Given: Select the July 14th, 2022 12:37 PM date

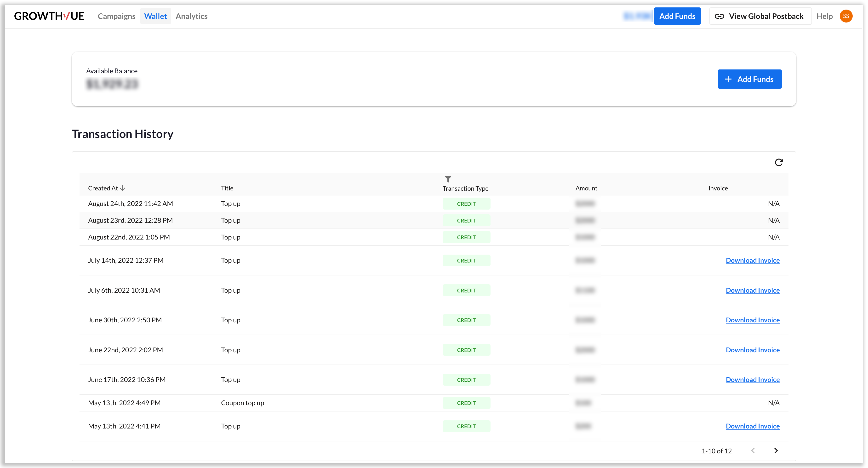Looking at the screenshot, I should click(x=126, y=260).
